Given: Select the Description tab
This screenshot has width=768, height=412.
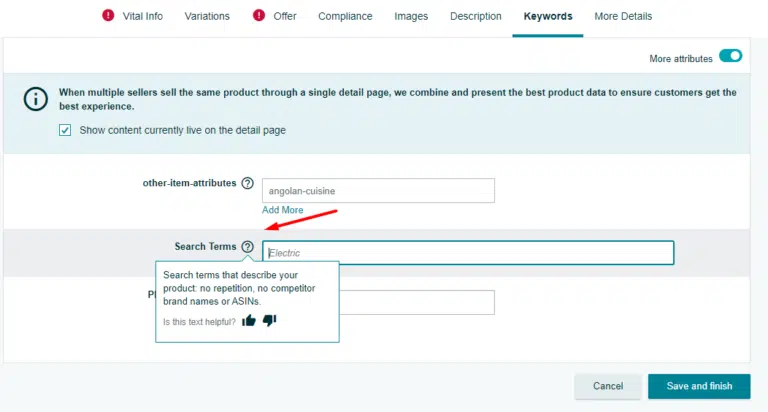Looking at the screenshot, I should click(476, 16).
